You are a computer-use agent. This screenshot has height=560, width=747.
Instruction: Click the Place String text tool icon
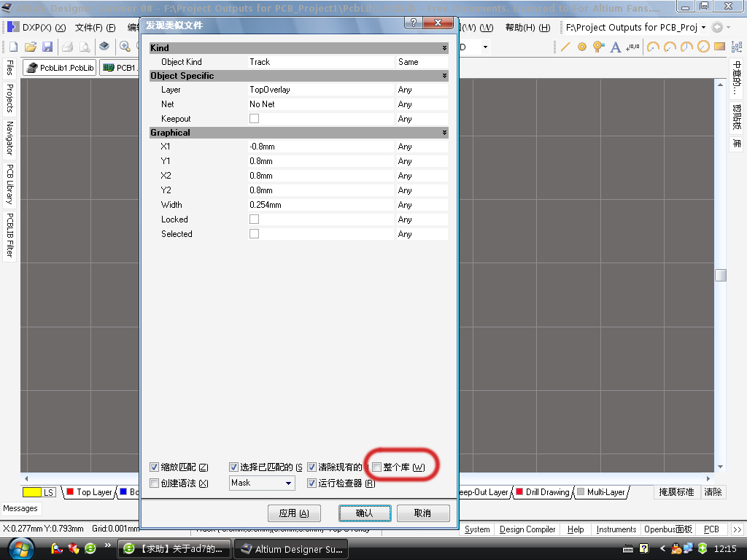click(616, 47)
